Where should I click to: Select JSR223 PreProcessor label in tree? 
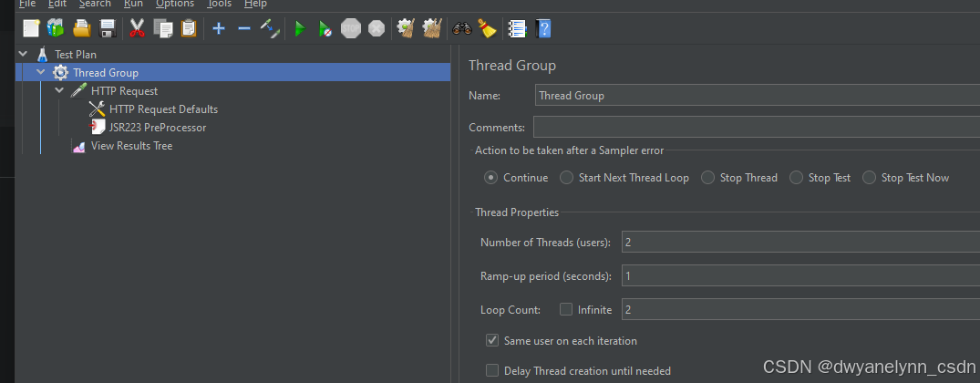[158, 127]
